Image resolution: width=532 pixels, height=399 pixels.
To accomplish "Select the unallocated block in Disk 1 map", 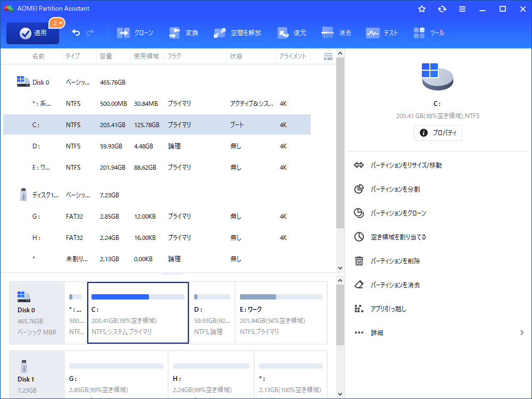I will point(291,375).
